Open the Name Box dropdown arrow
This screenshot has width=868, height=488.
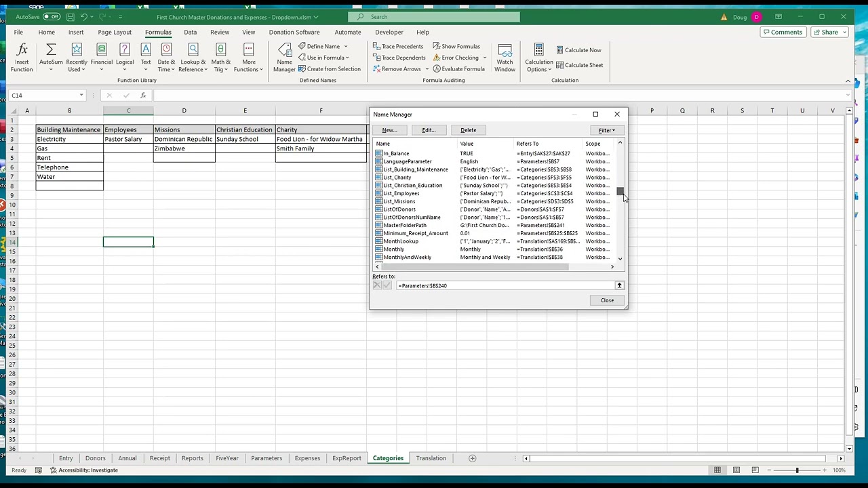(81, 96)
